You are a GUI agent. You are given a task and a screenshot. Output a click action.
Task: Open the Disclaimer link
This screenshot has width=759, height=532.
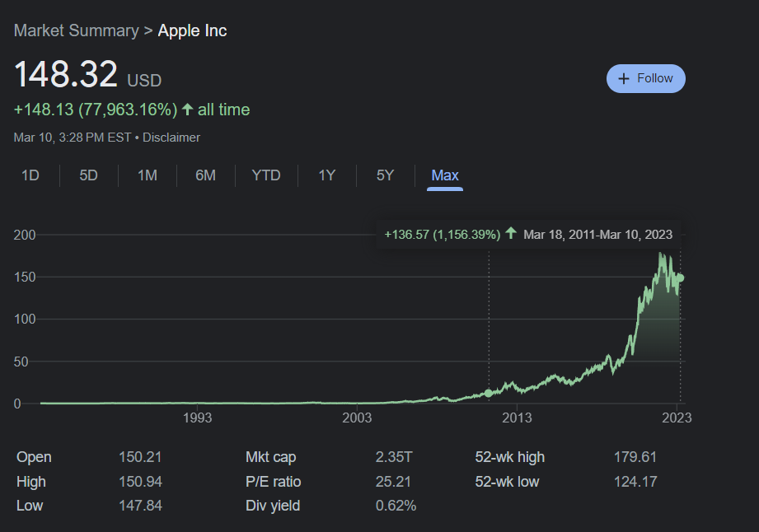[x=171, y=138]
